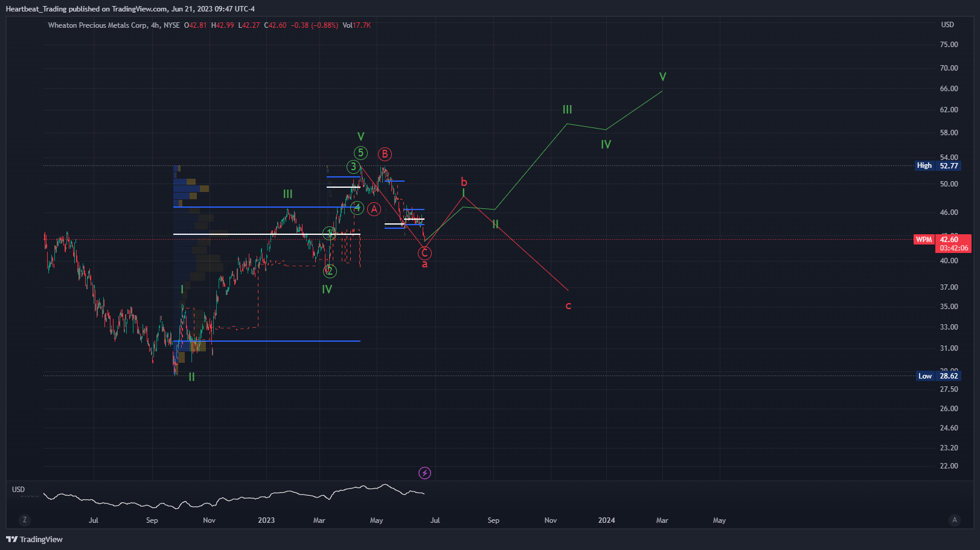980x550 pixels.
Task: Select the projected green V label near 70.00
Action: [x=662, y=77]
